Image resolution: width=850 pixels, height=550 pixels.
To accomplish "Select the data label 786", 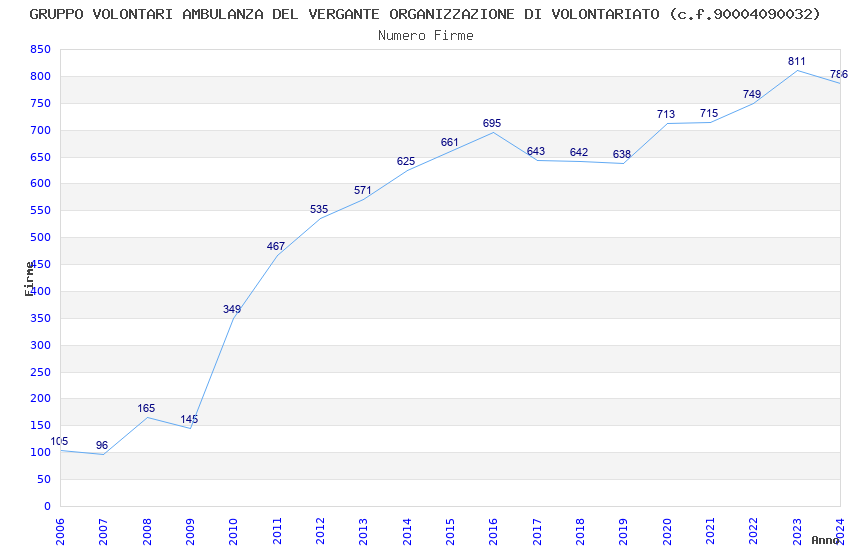I will click(839, 74).
